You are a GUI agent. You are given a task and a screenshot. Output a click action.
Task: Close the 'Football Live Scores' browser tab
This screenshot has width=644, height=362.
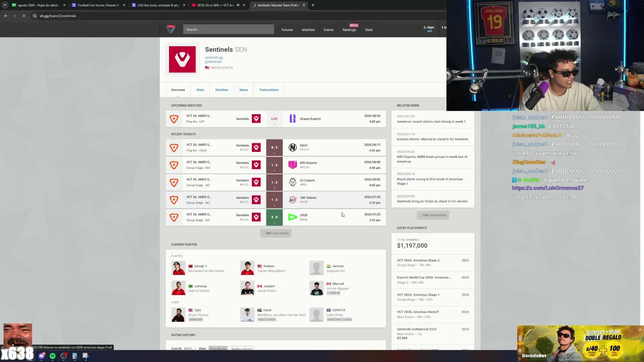[x=124, y=5]
